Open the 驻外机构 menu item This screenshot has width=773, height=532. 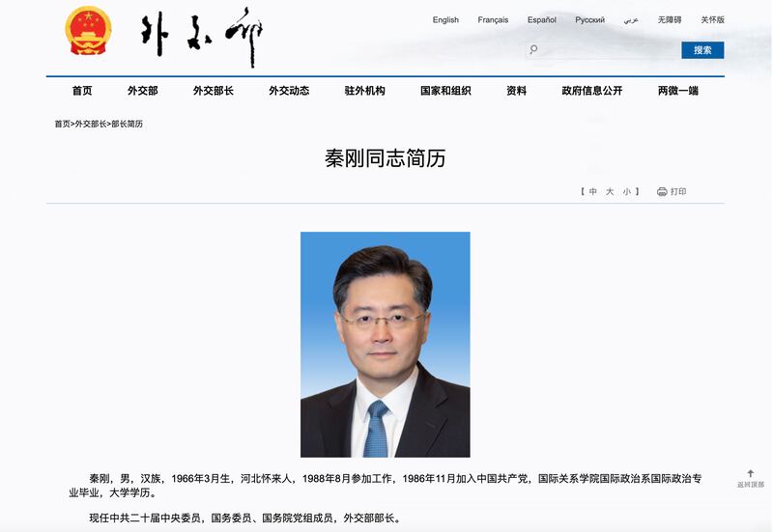(x=364, y=91)
